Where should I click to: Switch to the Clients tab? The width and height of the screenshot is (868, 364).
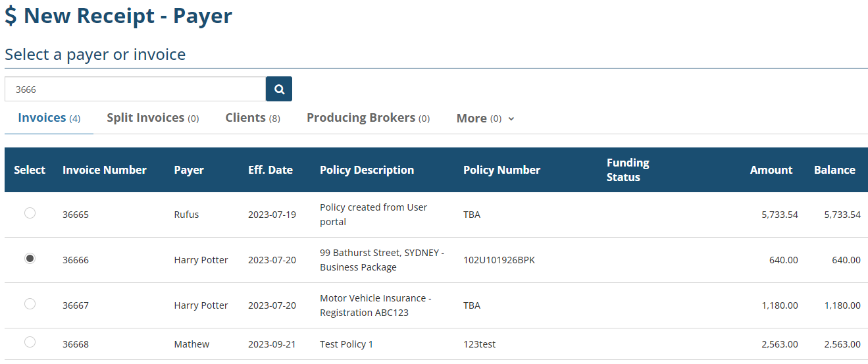click(x=253, y=118)
